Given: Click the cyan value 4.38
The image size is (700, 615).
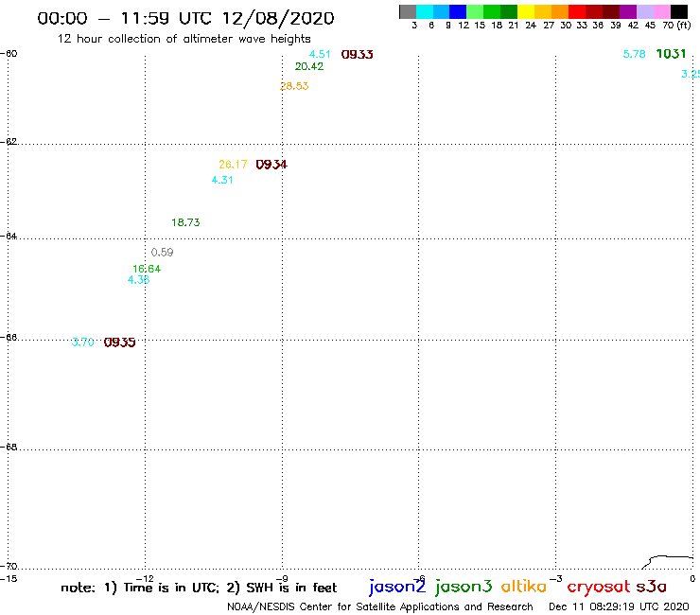Looking at the screenshot, I should (138, 279).
